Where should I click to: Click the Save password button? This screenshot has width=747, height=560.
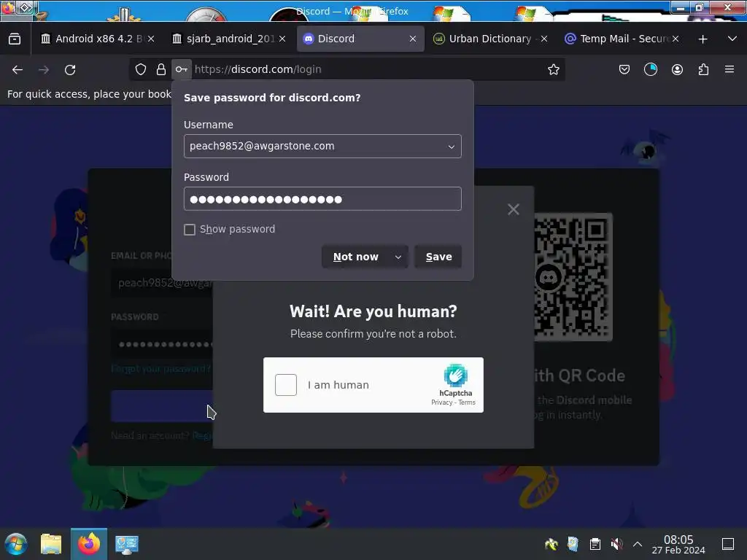coord(438,257)
